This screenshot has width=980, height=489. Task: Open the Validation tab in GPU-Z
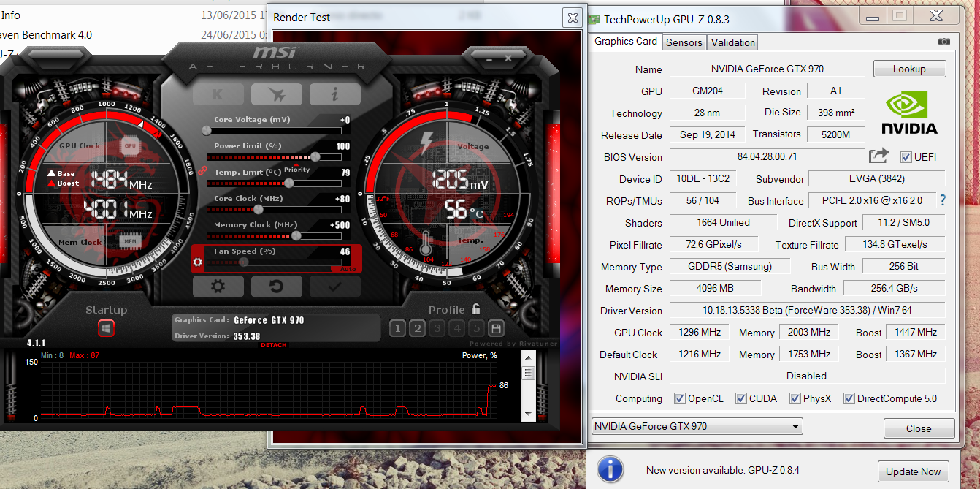pos(733,42)
